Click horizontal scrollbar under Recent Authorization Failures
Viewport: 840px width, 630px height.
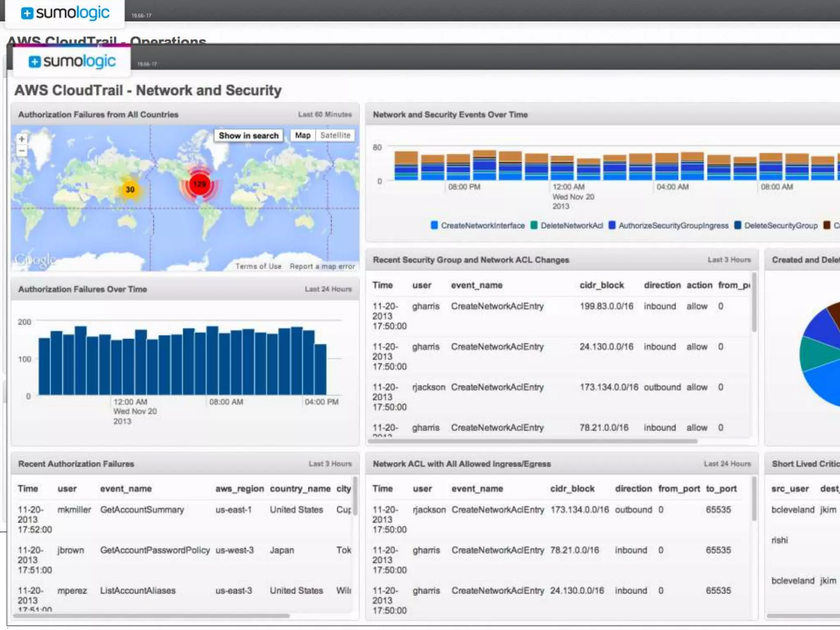click(x=152, y=616)
